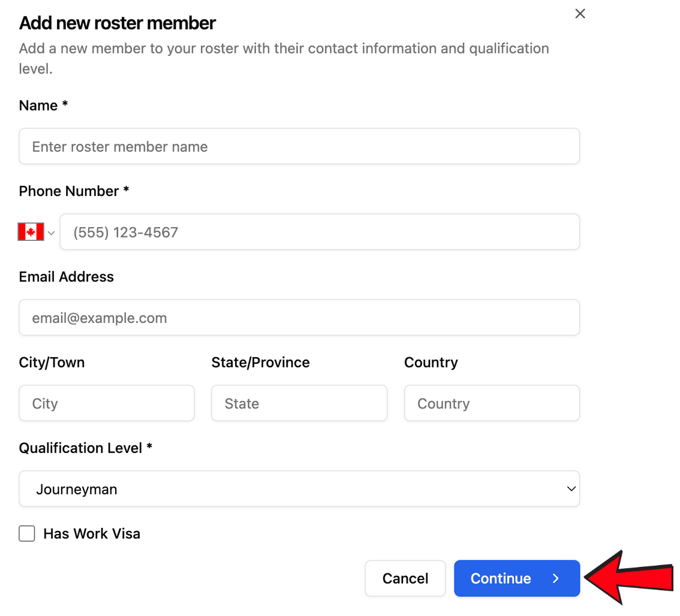
Task: Select the State input field
Action: point(299,403)
